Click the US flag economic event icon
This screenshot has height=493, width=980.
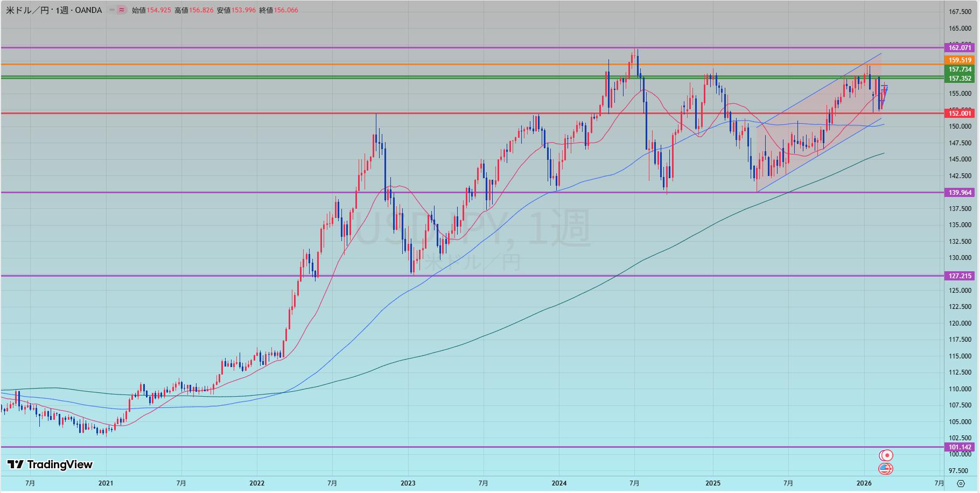tap(886, 469)
